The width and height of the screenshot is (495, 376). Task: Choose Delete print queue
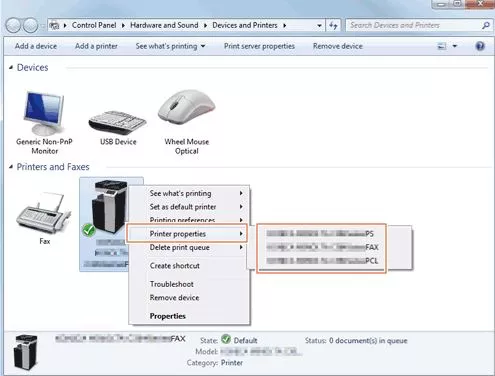[189, 247]
